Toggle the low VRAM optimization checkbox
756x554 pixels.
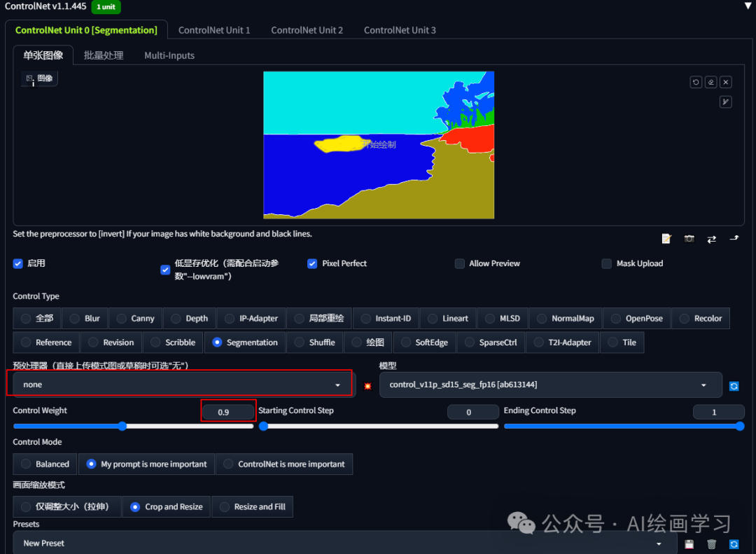click(165, 270)
